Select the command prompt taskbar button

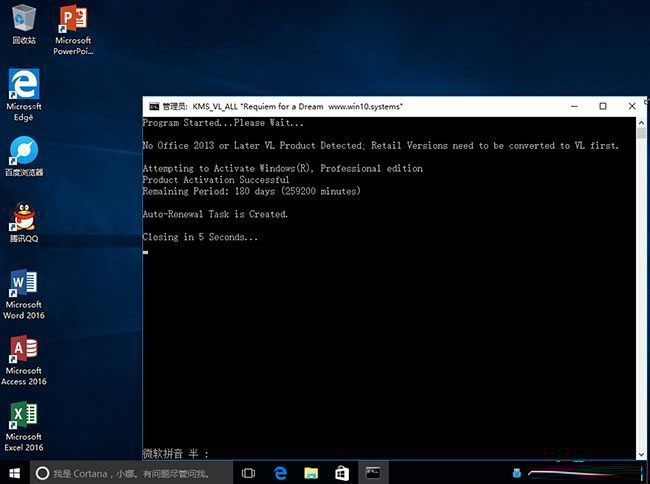tap(372, 473)
